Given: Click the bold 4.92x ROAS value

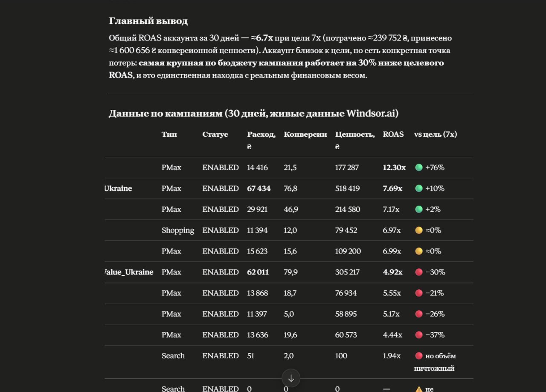Looking at the screenshot, I should [x=392, y=272].
